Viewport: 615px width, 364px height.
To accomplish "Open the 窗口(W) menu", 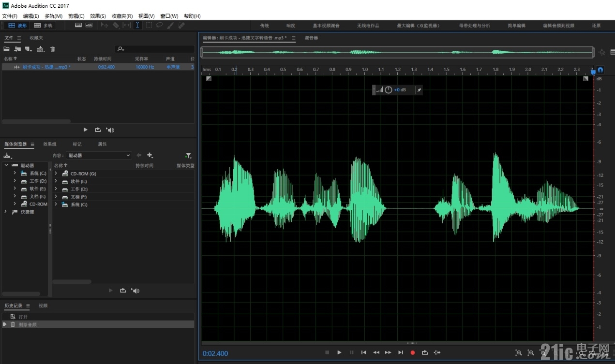I will [169, 16].
